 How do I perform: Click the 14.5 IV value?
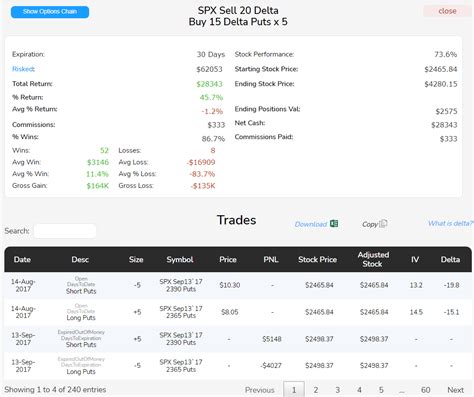pyautogui.click(x=416, y=312)
